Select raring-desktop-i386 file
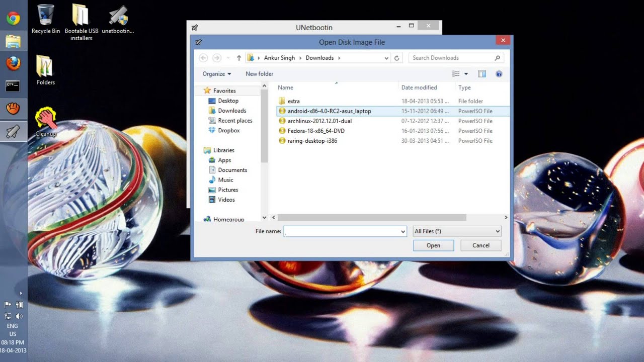The width and height of the screenshot is (644, 362). pyautogui.click(x=312, y=141)
